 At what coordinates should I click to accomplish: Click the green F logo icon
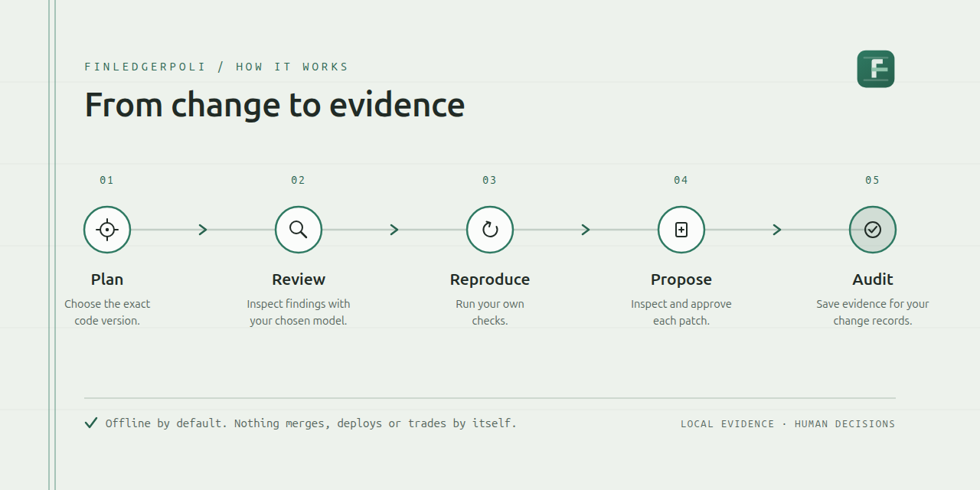click(876, 69)
